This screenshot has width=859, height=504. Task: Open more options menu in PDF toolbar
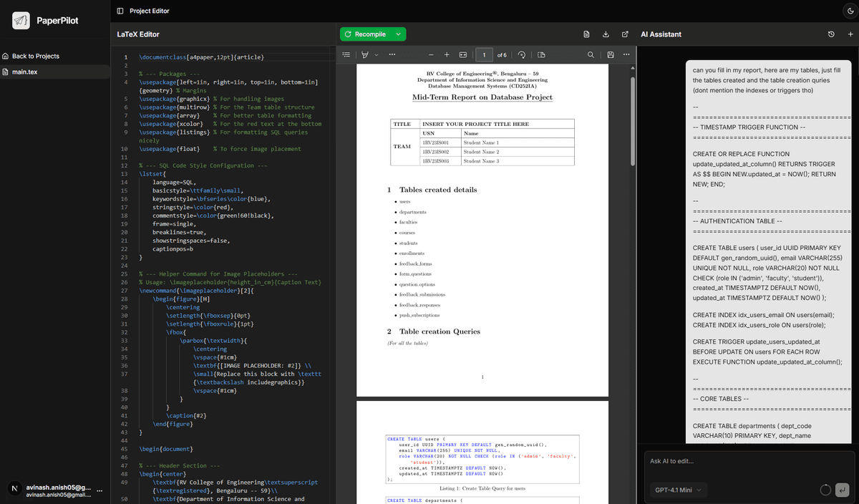[x=626, y=54]
